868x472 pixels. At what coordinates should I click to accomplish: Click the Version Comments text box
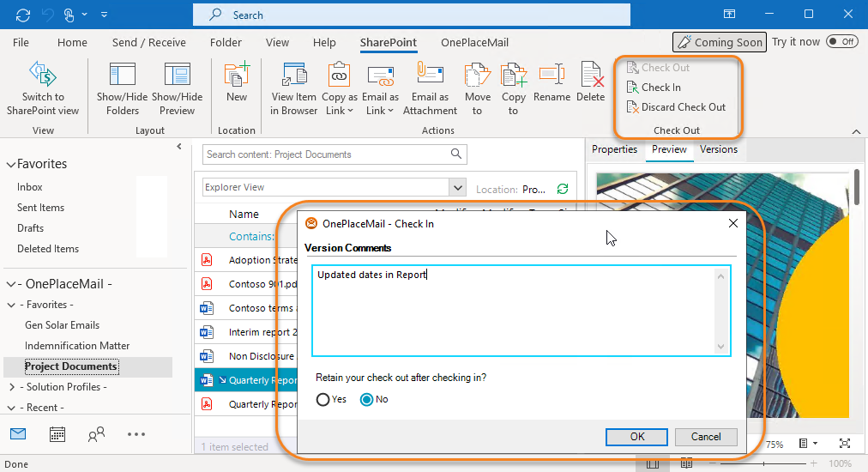click(x=521, y=311)
